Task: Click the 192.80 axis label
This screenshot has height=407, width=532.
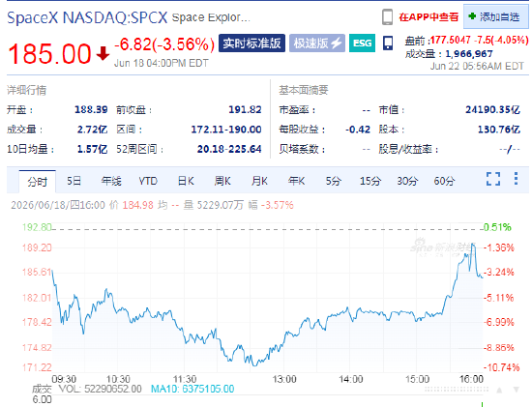Action: point(37,227)
